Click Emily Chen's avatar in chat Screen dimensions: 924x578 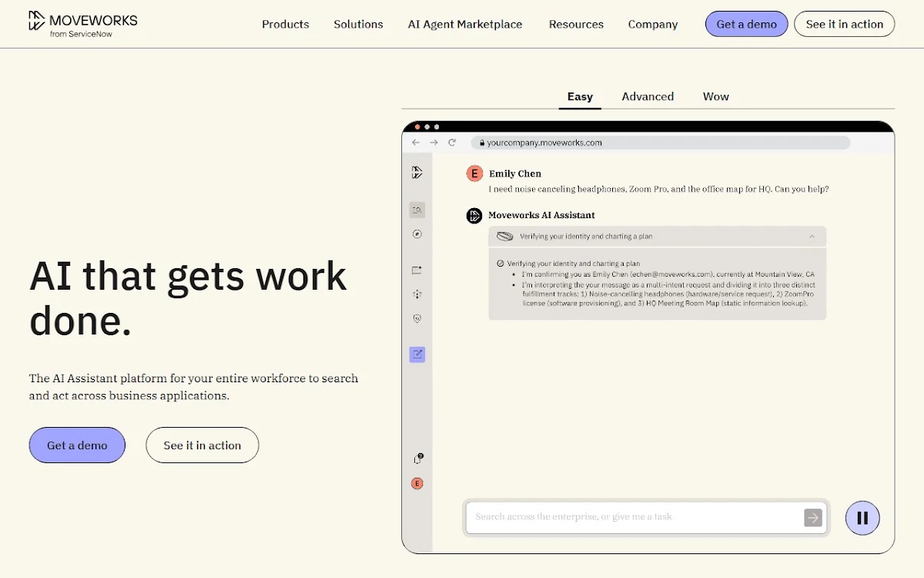[x=474, y=173]
